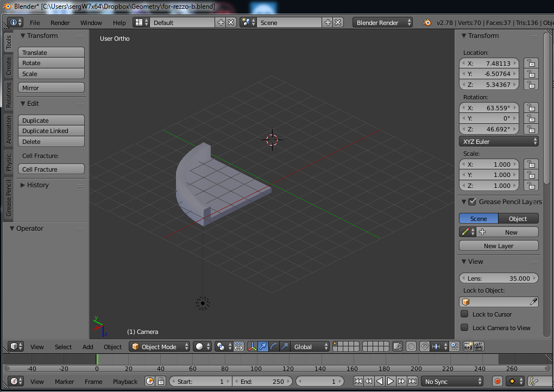
Task: Open the No Sync playback dropdown
Action: [452, 381]
